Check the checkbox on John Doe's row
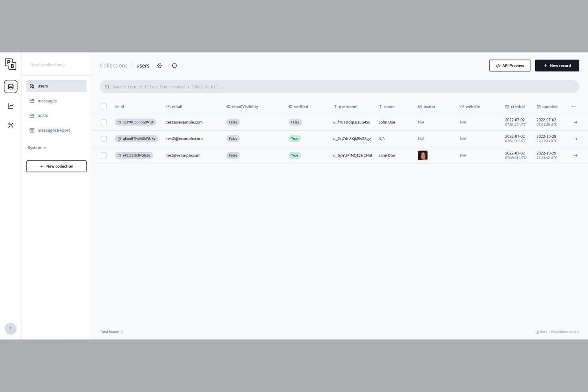 [104, 122]
